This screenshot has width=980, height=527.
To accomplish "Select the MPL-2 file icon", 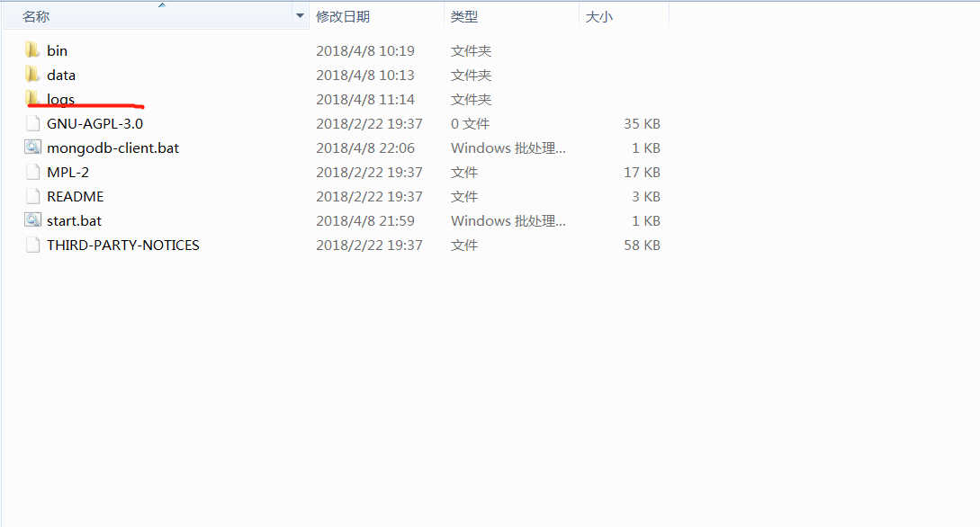I will [32, 172].
